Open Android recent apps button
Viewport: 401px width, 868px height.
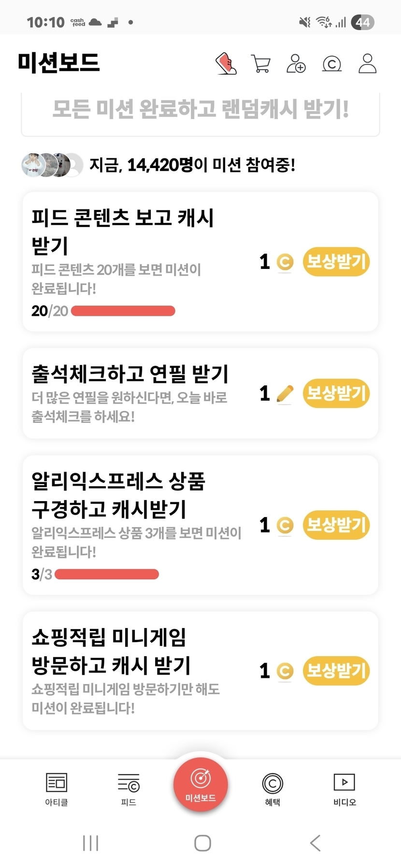coord(90,843)
